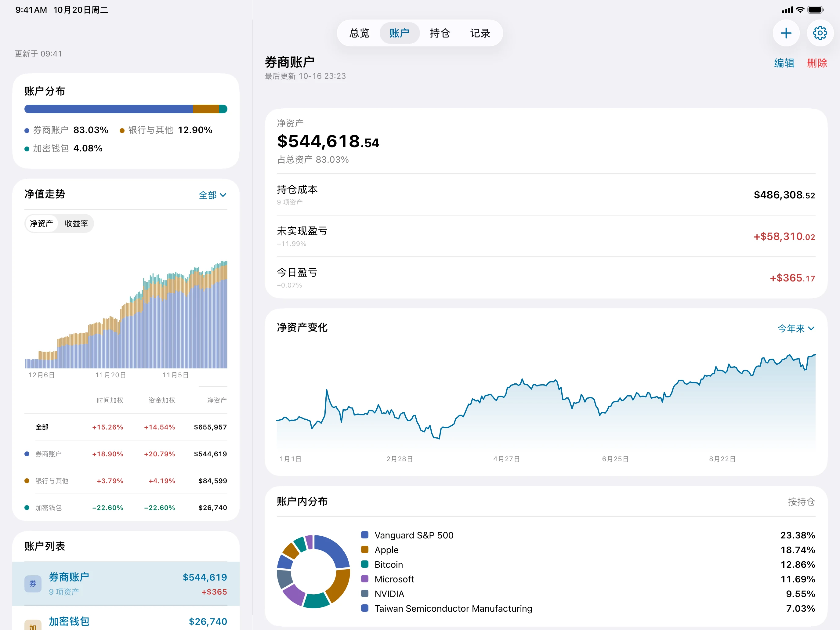This screenshot has width=840, height=630.
Task: Select 券商账户 row in the account list
Action: click(126, 584)
